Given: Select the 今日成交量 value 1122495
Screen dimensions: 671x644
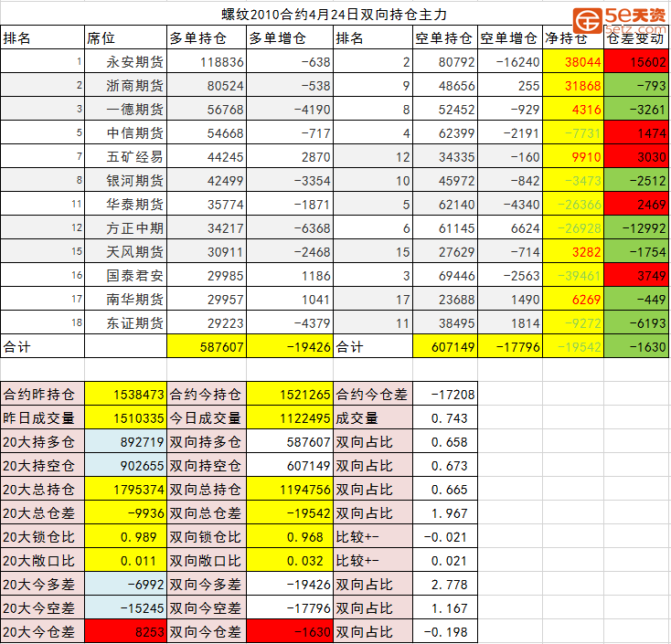Looking at the screenshot, I should 290,417.
